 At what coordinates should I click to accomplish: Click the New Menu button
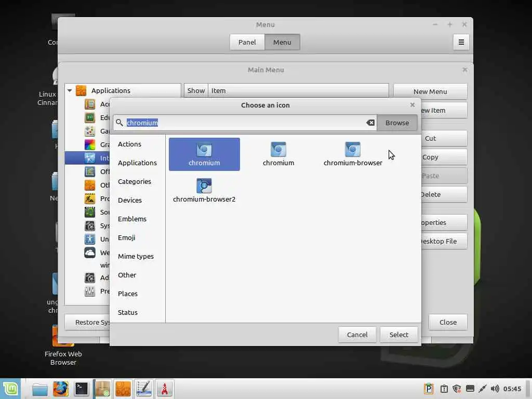pyautogui.click(x=430, y=91)
